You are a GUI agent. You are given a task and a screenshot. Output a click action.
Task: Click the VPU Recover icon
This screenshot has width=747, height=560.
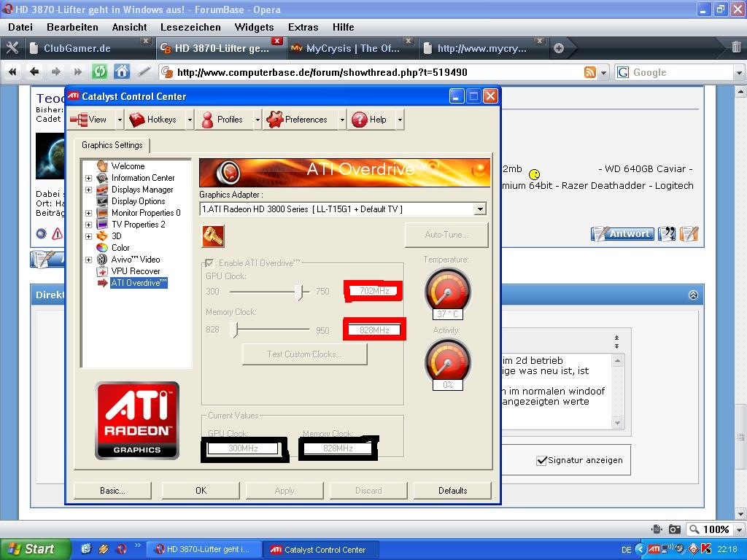coord(102,271)
